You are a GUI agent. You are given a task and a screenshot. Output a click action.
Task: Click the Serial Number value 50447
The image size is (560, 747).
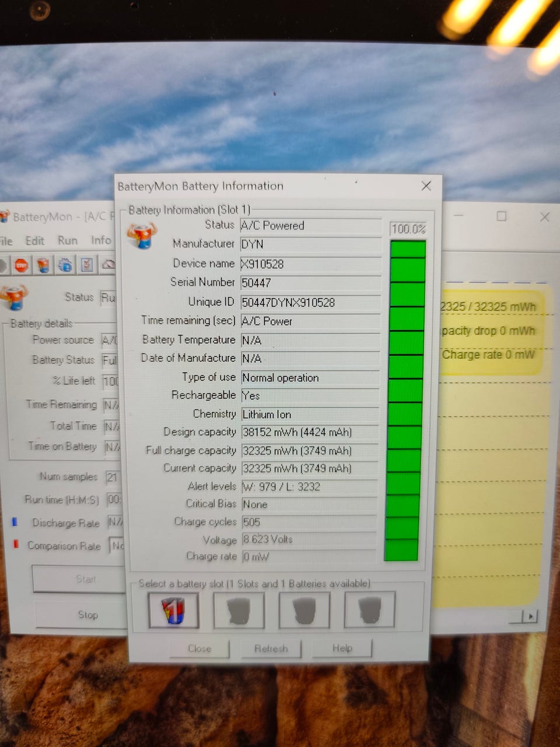pos(310,282)
